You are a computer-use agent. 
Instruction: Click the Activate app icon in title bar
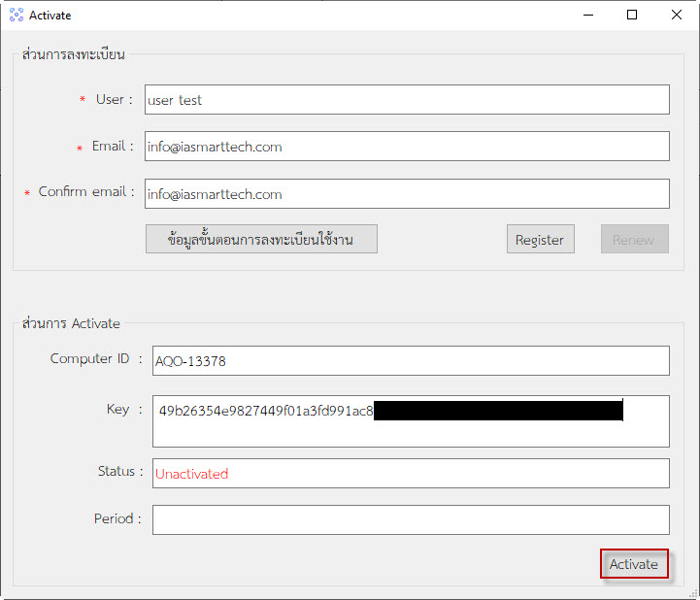[17, 15]
